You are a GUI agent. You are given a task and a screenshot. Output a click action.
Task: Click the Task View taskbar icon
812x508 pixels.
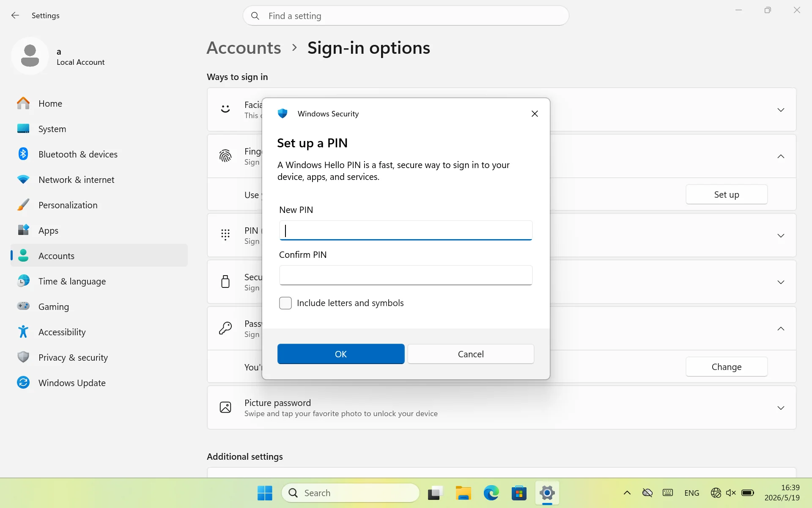(x=435, y=493)
